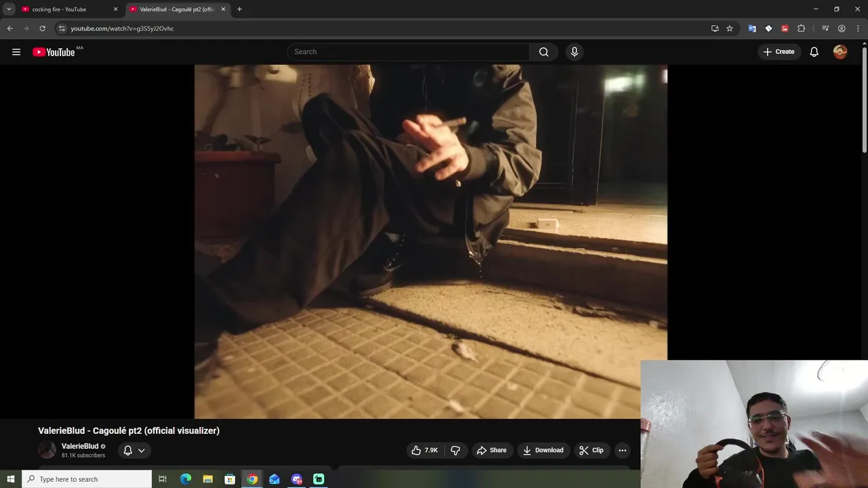The image size is (868, 488).
Task: Open the Windows Start menu
Action: coord(11,479)
